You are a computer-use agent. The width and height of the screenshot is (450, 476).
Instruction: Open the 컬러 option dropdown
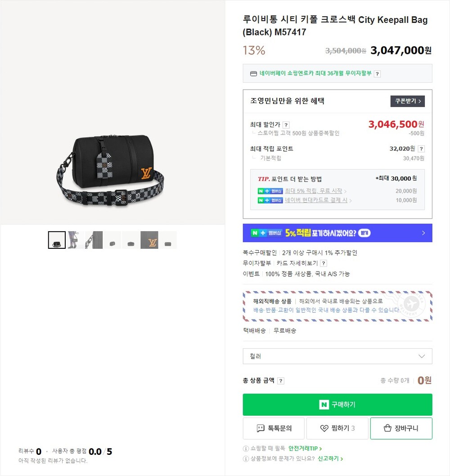(x=337, y=356)
